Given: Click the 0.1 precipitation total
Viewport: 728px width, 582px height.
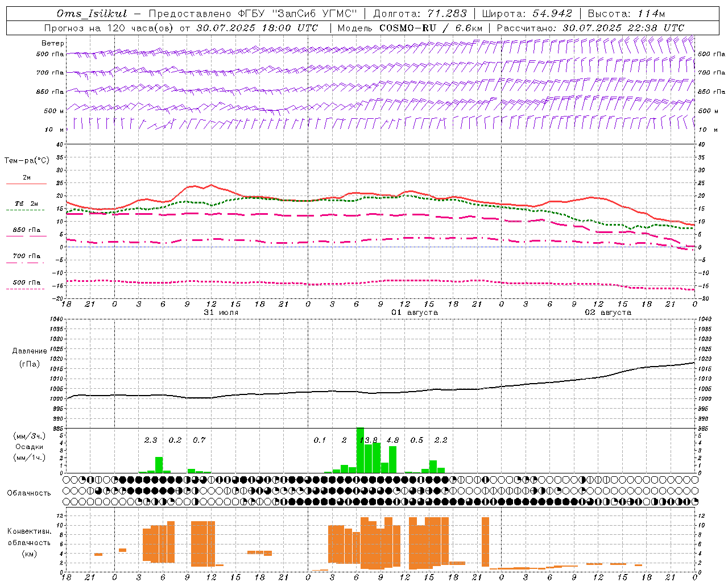Looking at the screenshot, I should [320, 440].
